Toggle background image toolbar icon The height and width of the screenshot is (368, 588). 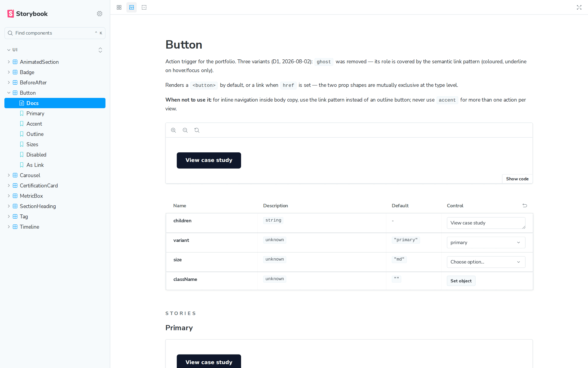pos(132,7)
